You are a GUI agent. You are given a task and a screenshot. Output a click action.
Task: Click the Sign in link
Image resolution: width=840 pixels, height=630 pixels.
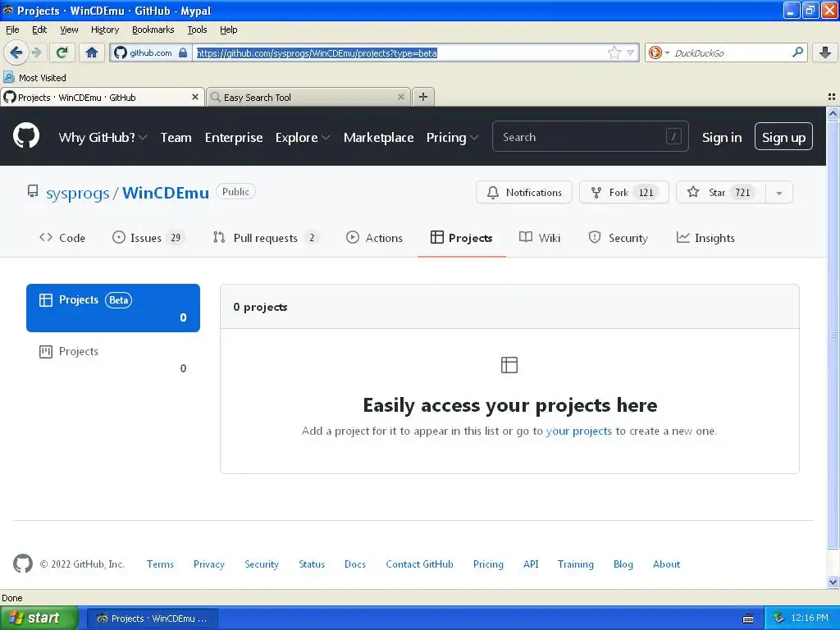point(722,137)
